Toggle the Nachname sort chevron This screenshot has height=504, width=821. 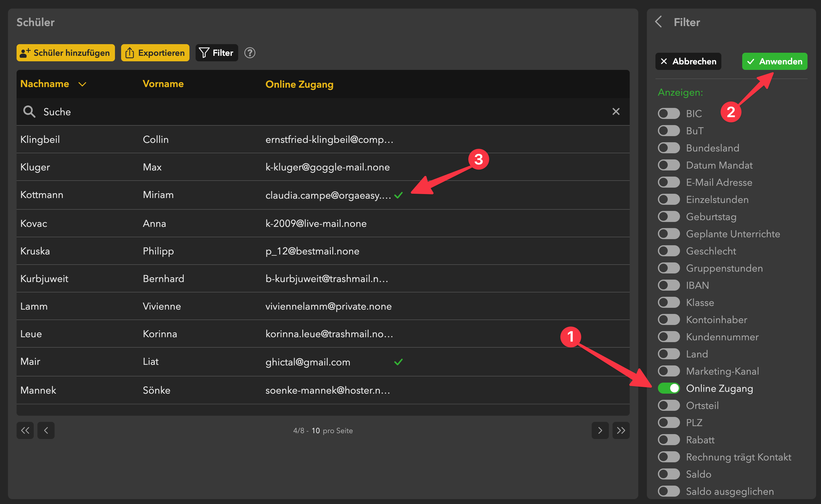click(82, 84)
